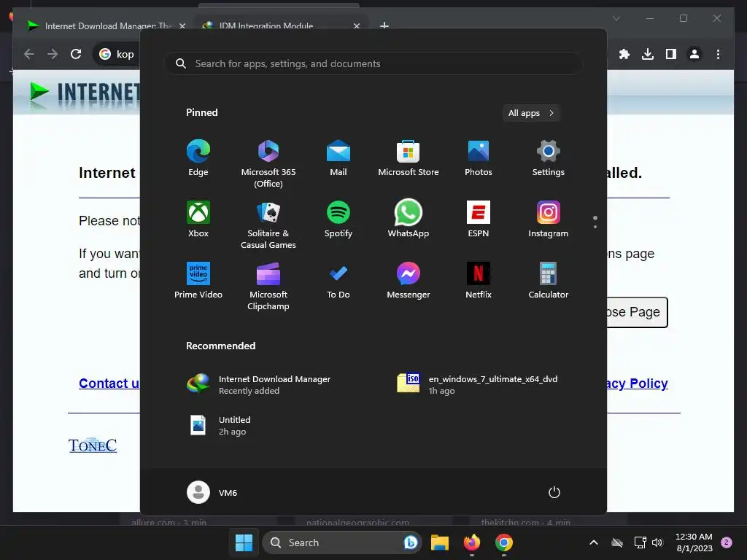Screen dimensions: 747x560
Task: Click the Tonec logo on page
Action: pyautogui.click(x=93, y=446)
